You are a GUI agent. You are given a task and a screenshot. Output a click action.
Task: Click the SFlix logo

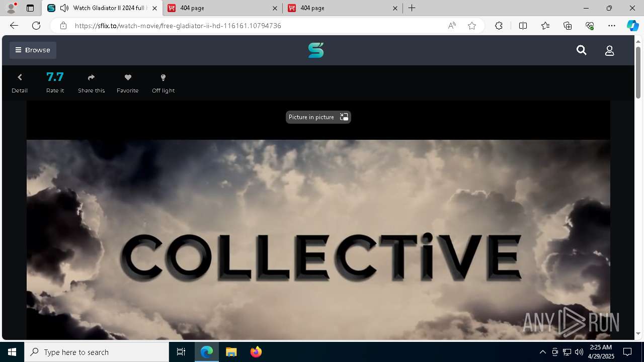[x=316, y=50]
